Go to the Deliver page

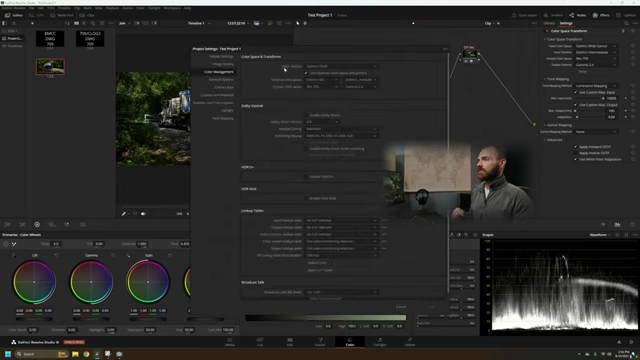click(410, 342)
